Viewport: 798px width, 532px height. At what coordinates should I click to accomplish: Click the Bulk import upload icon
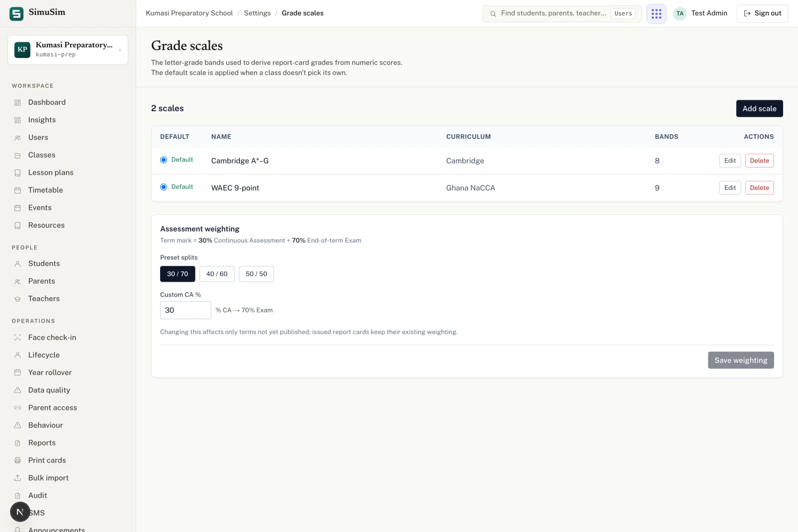[17, 478]
